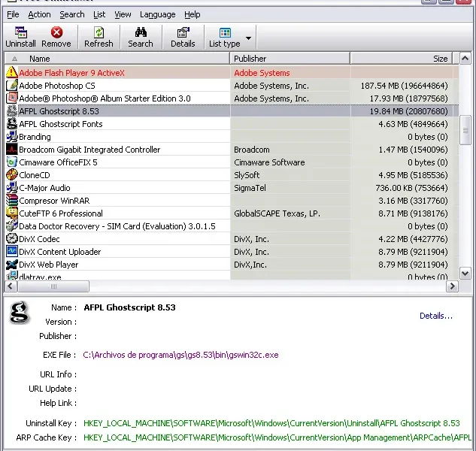Click the C-Major Audio icon
Image resolution: width=476 pixels, height=451 pixels.
point(12,187)
